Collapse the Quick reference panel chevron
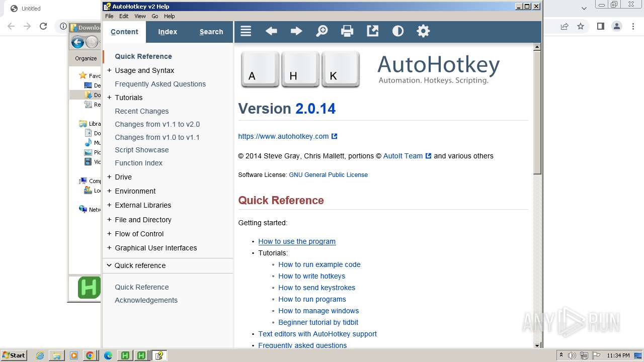The height and width of the screenshot is (362, 644). coord(109,265)
